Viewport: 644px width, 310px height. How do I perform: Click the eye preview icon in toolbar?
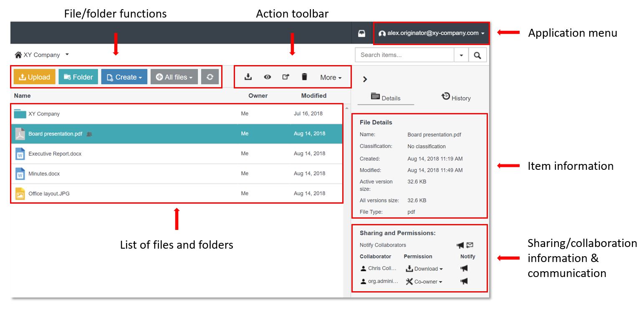pyautogui.click(x=268, y=77)
